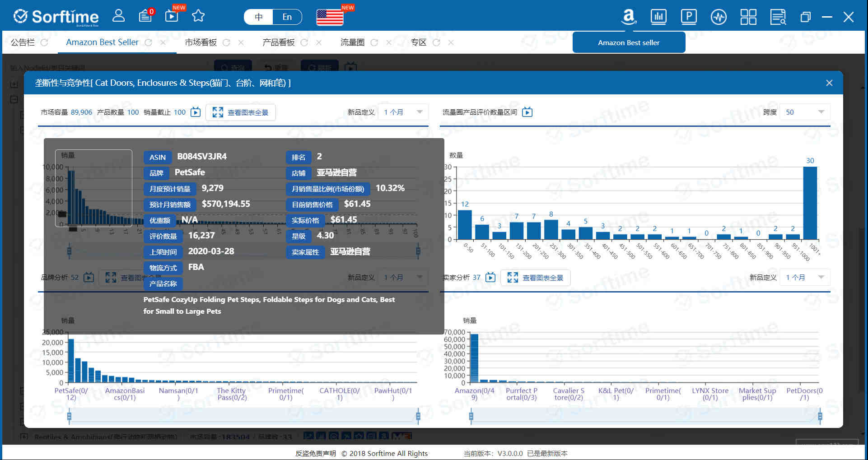This screenshot has width=868, height=460.
Task: Switch to the 公告栏 tab
Action: (x=23, y=42)
